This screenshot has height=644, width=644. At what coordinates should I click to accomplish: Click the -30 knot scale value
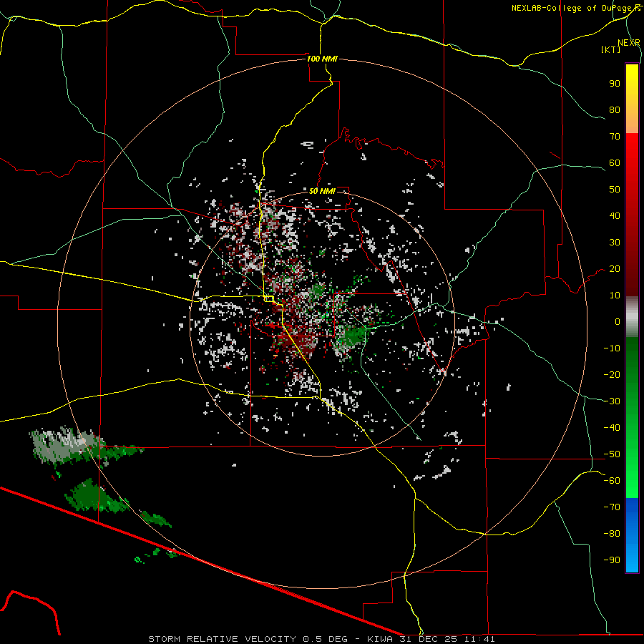(612, 401)
